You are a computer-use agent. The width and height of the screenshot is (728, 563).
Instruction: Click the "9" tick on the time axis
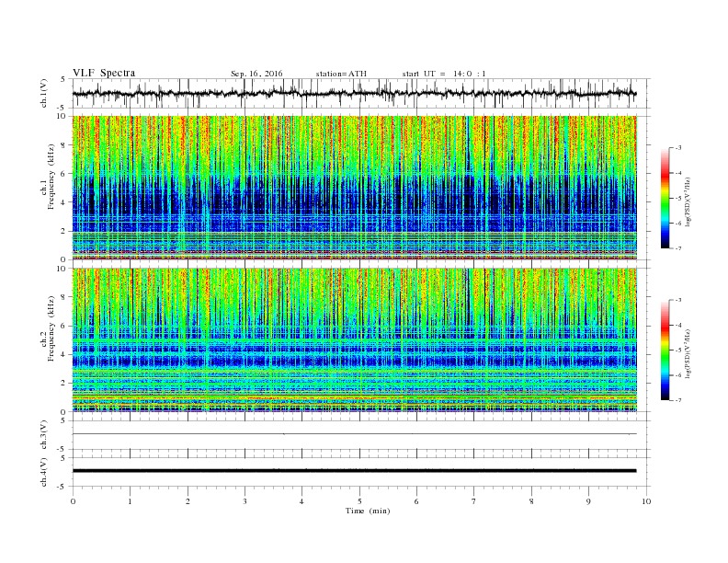click(x=588, y=501)
